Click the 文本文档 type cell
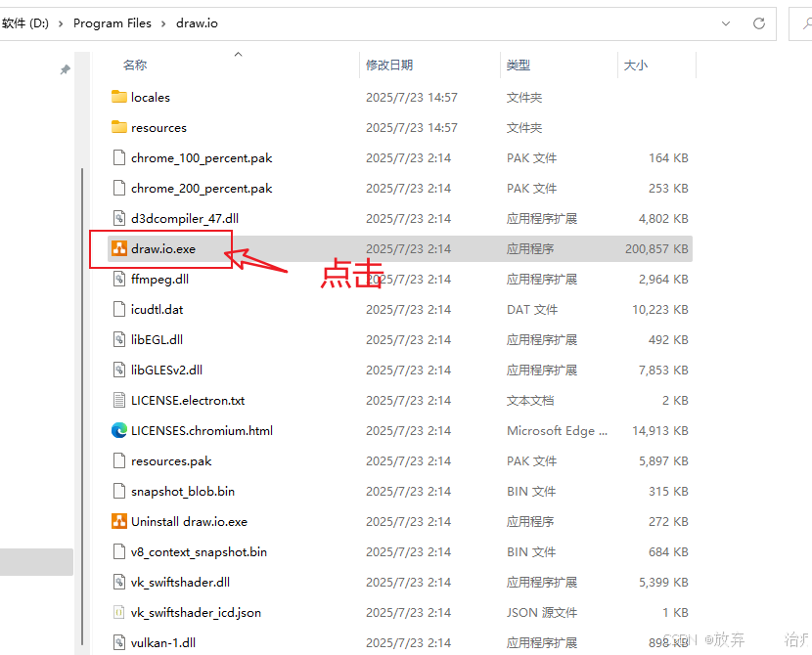The image size is (812, 655). tap(530, 400)
